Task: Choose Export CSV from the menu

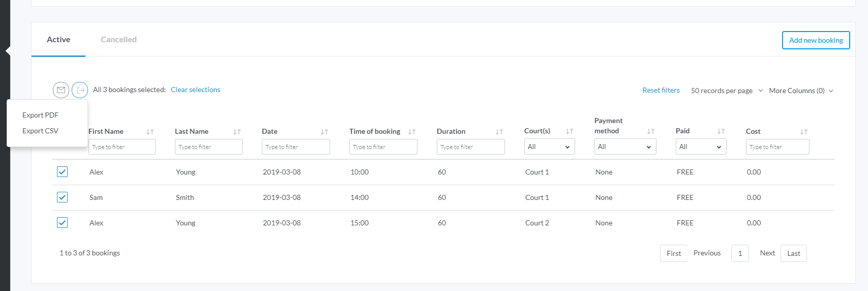Action: (40, 131)
